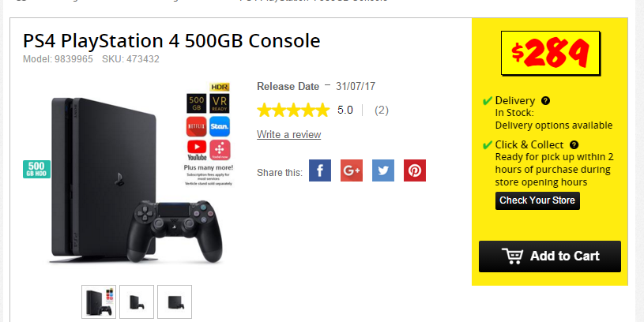Share the product on Twitter
This screenshot has width=644, height=322.
click(383, 170)
